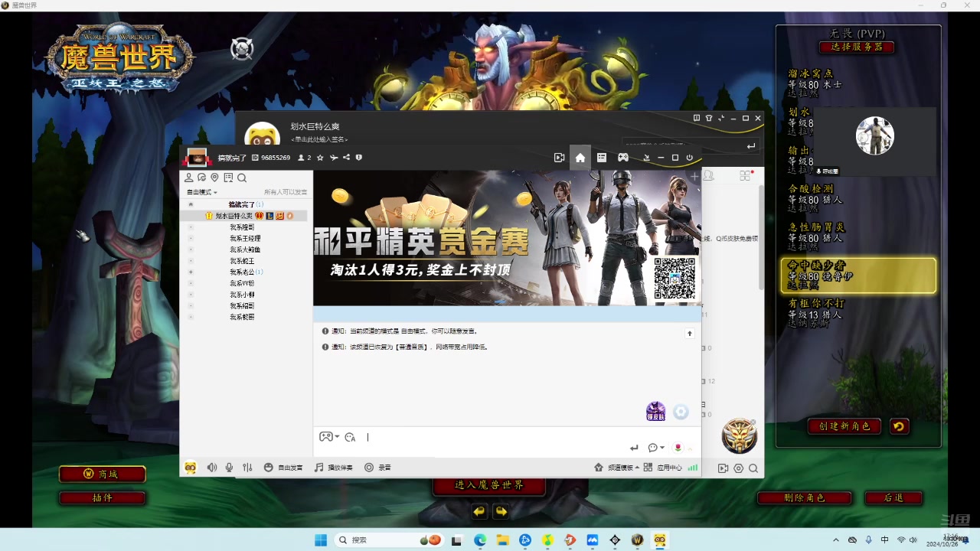The image size is (980, 551).
Task: Select the 我系蛇王 sub-channel
Action: (242, 261)
